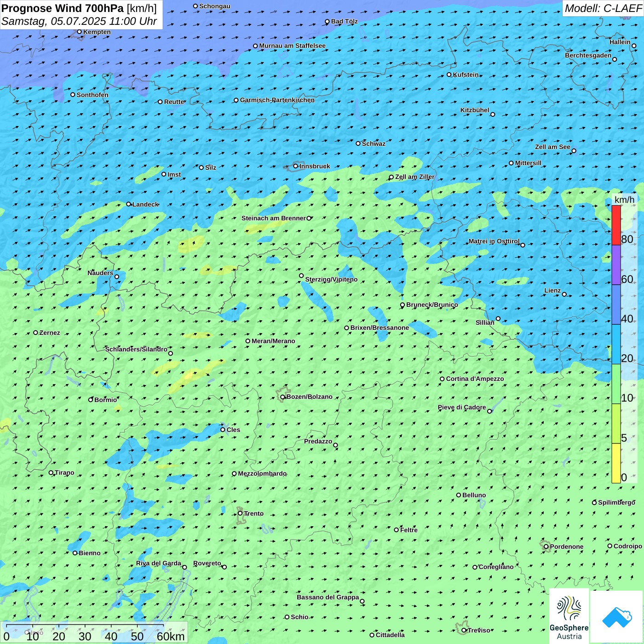Viewport: 644px width, 644px height.
Task: Select the Belluno location marker
Action: (459, 495)
